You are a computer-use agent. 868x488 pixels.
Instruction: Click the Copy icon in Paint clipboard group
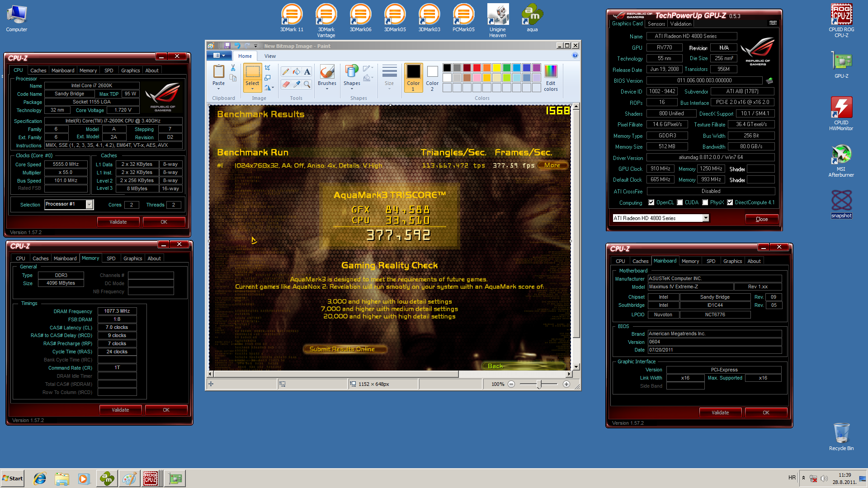pyautogui.click(x=233, y=78)
